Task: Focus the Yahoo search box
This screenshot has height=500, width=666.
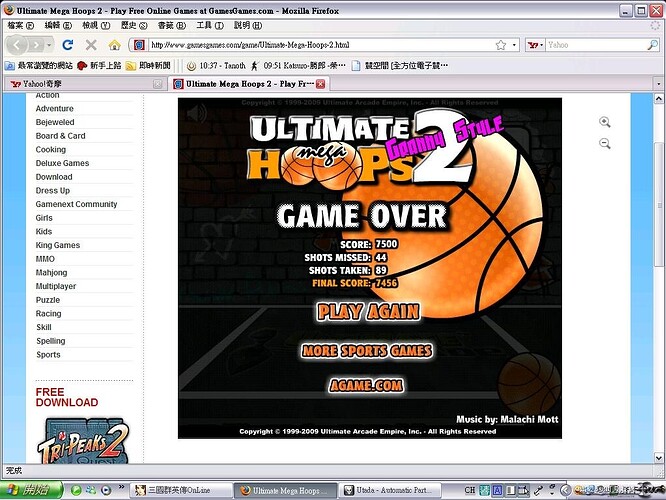Action: click(595, 45)
